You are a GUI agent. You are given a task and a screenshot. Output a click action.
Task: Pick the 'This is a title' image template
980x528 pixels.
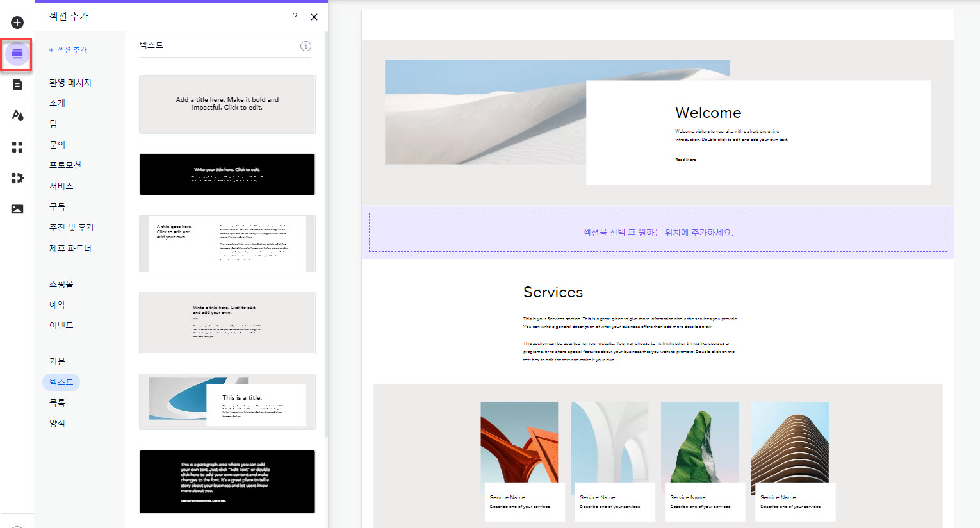pos(227,402)
